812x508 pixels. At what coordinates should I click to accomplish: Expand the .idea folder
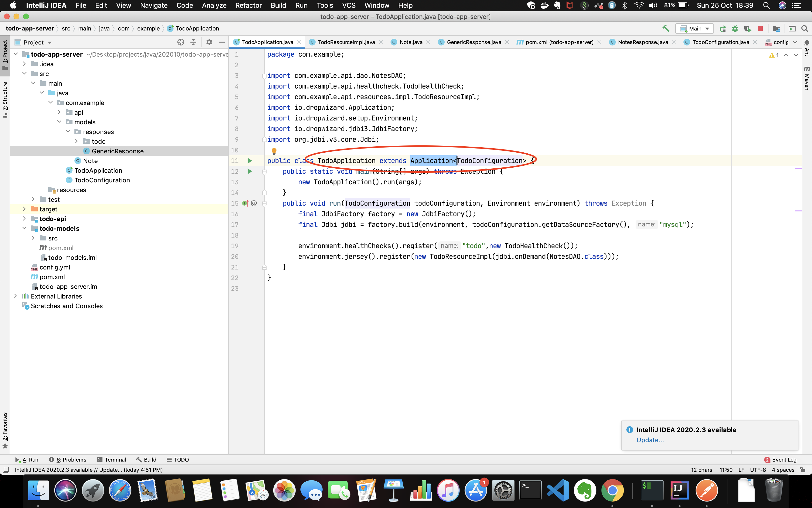[x=24, y=63]
